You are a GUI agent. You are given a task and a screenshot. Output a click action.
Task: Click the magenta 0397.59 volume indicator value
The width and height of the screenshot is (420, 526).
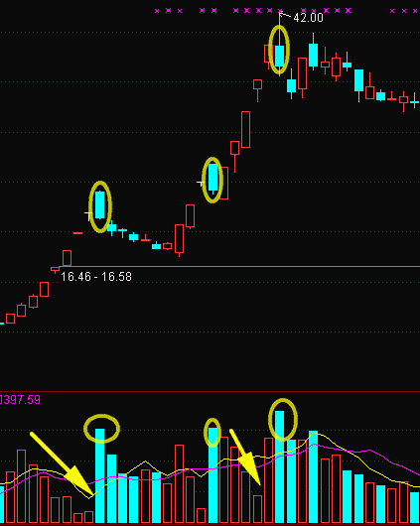[20, 400]
